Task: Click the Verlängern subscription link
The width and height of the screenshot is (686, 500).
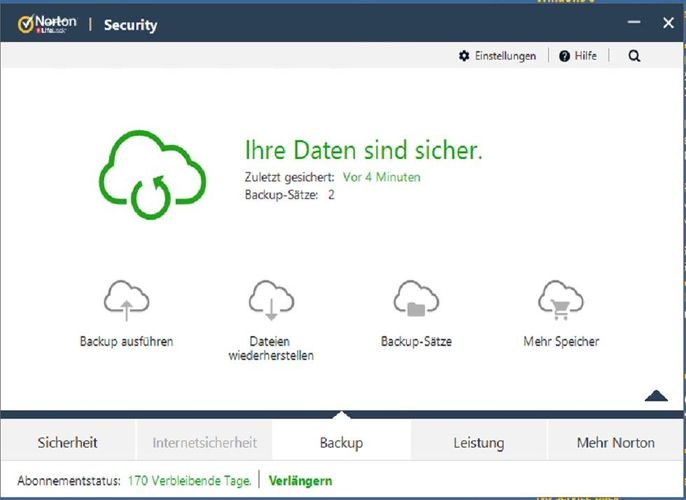Action: pos(300,481)
